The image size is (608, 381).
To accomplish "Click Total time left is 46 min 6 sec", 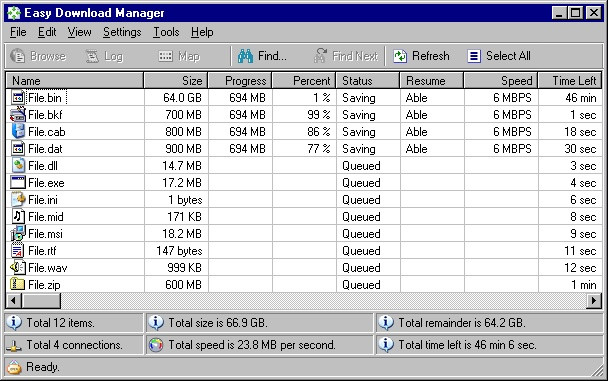I will (x=467, y=345).
